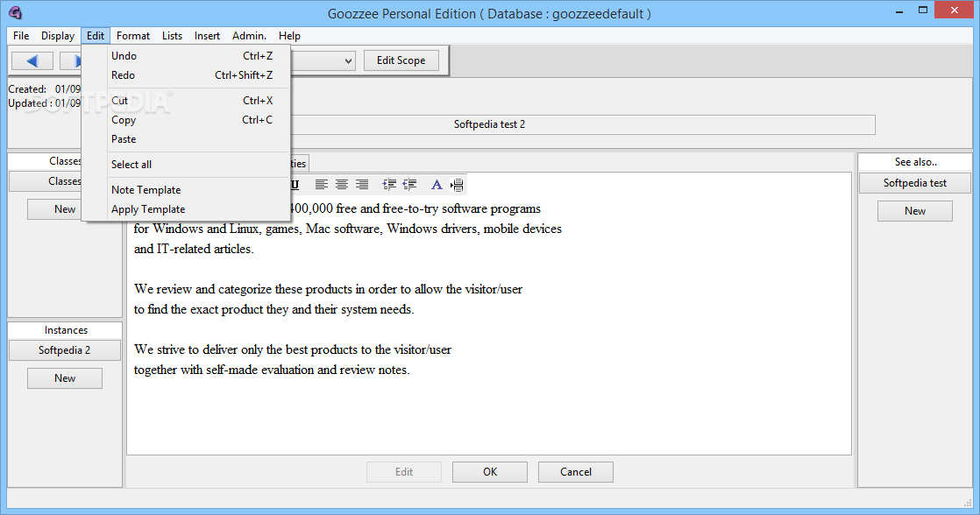
Task: Decrease indent with the outdent icon
Action: pos(410,185)
